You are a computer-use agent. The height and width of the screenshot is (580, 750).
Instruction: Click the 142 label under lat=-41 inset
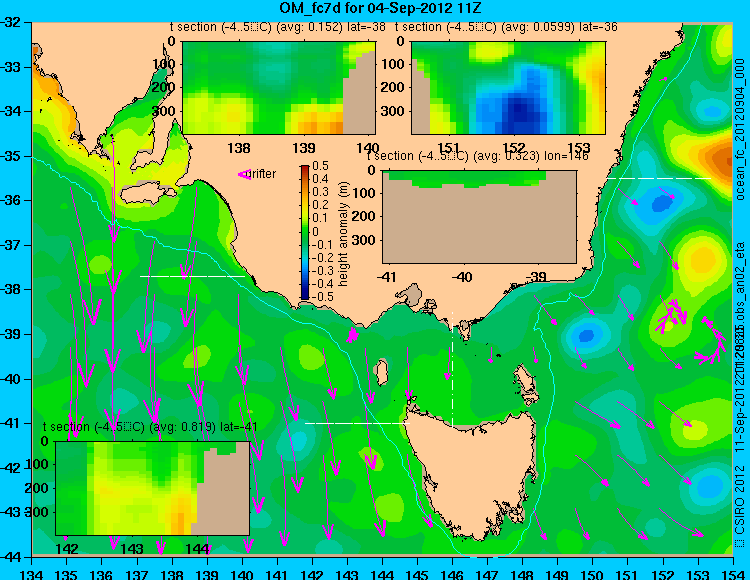point(67,548)
